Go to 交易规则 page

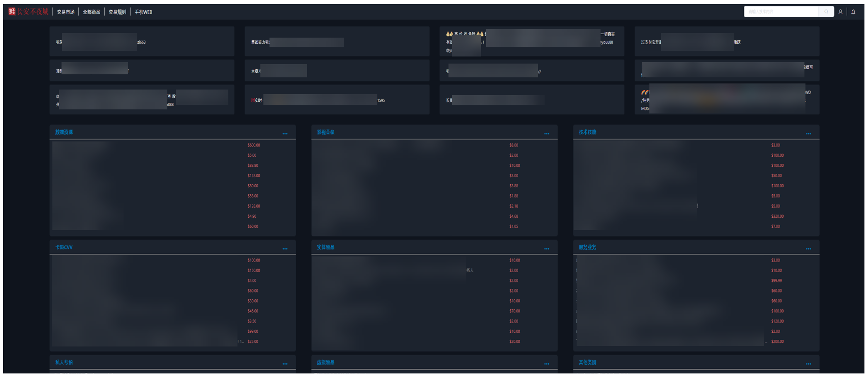pyautogui.click(x=117, y=12)
